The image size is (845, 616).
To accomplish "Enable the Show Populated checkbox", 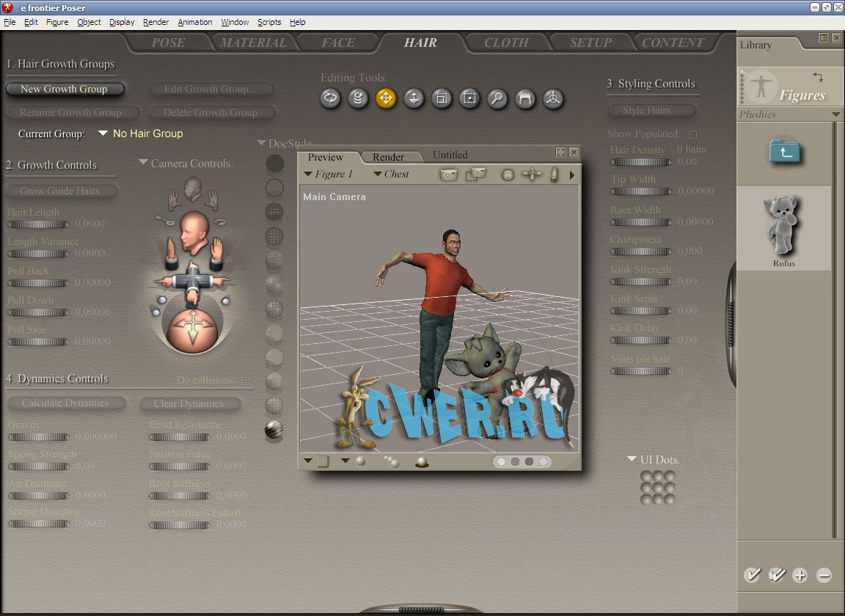I will coord(692,134).
